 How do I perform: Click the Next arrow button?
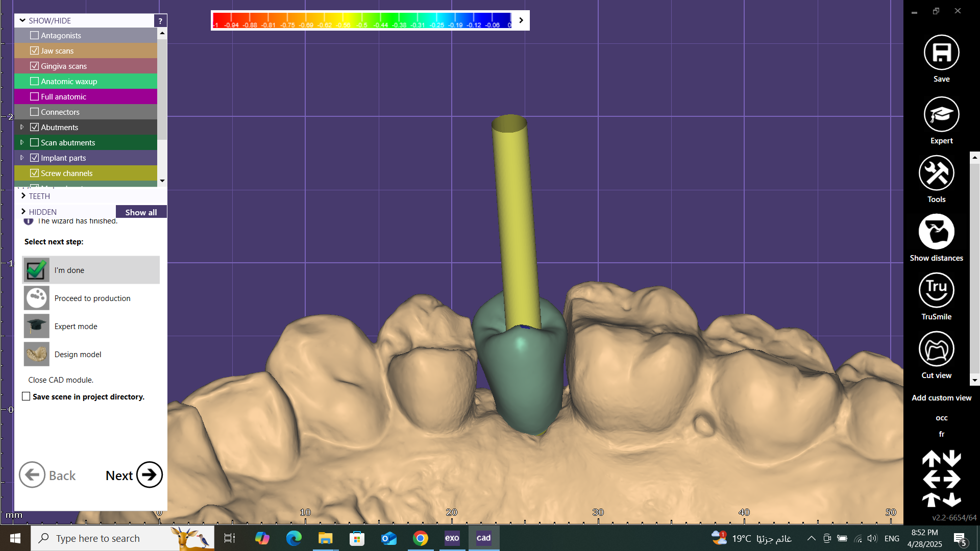[149, 475]
